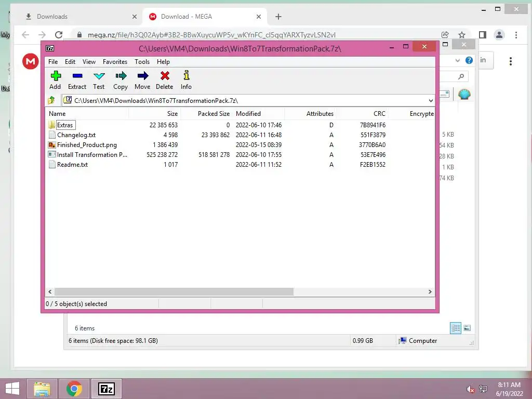Click the MEGA logo
The image size is (532, 399).
pos(31,61)
